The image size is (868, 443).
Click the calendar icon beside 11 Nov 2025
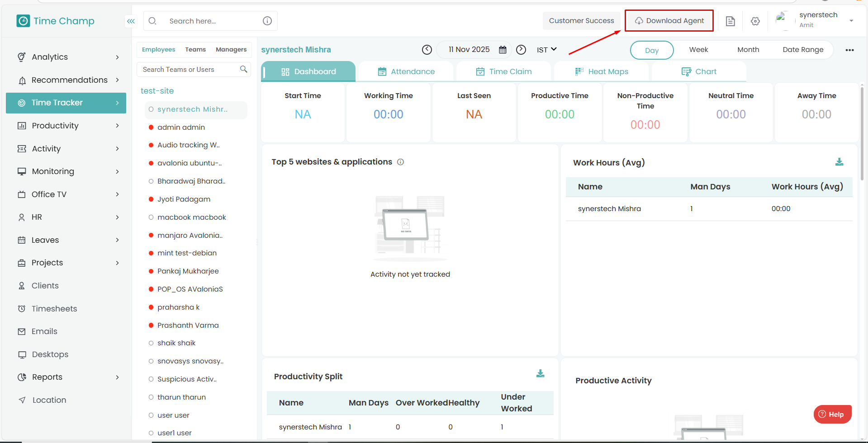click(x=503, y=50)
